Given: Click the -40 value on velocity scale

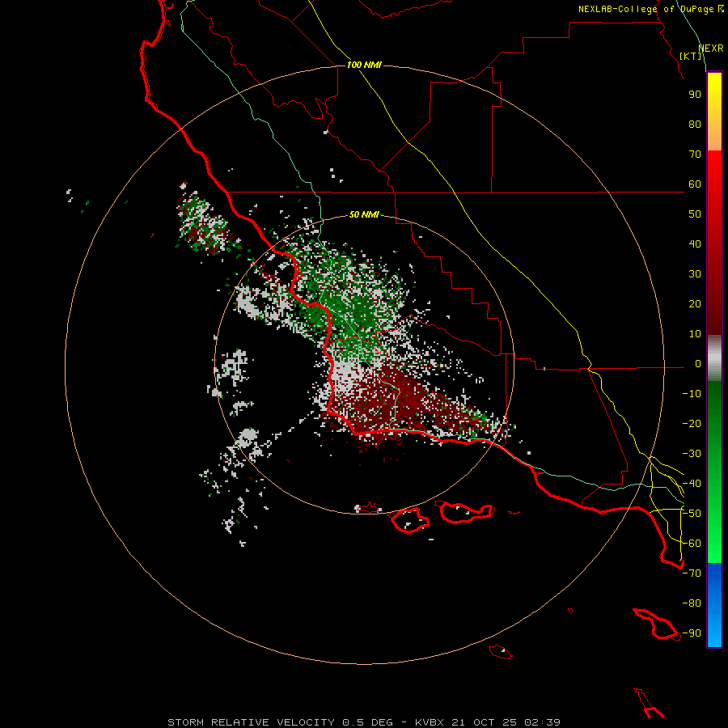Looking at the screenshot, I should point(692,484).
